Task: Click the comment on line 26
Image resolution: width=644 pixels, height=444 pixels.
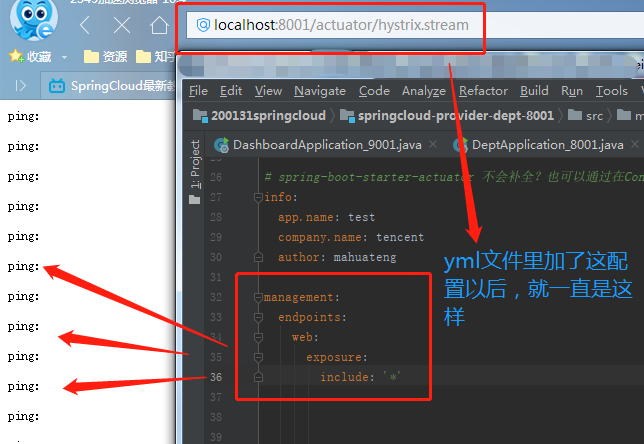Action: (454, 177)
